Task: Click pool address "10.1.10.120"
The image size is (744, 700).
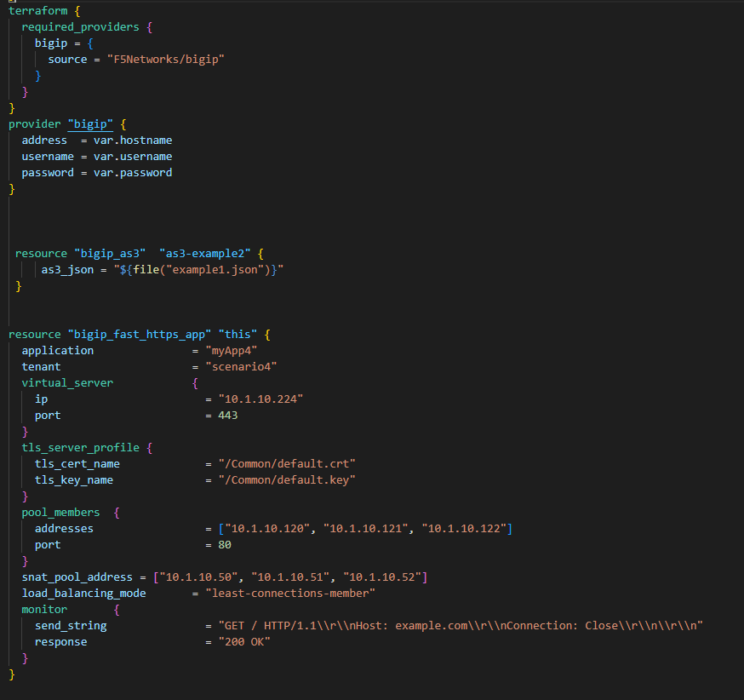Action: 267,529
